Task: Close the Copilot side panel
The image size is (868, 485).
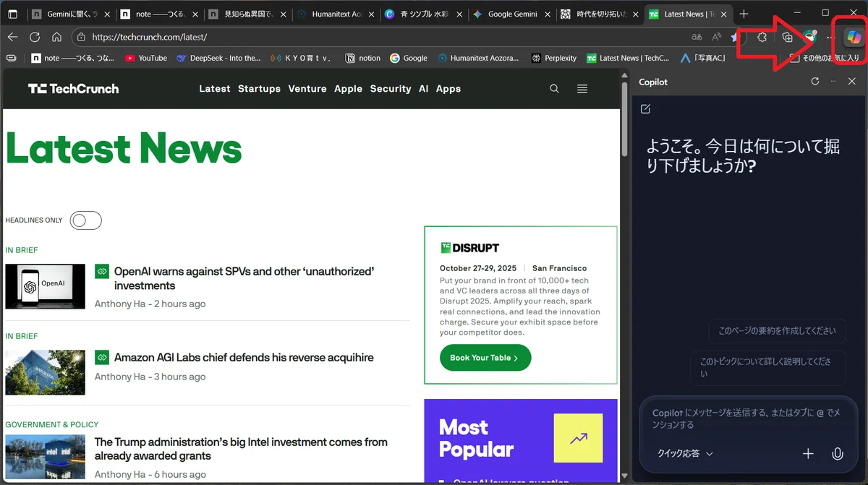Action: 851,82
